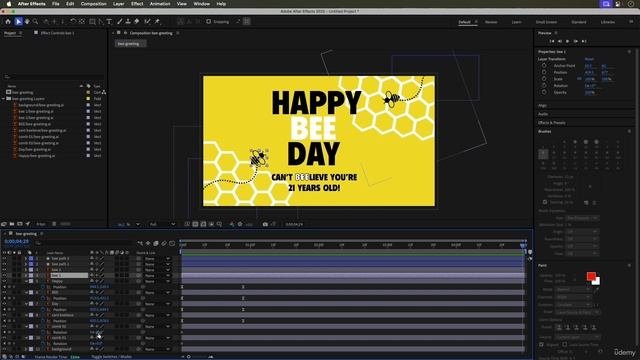Image resolution: width=640 pixels, height=360 pixels.
Task: Select the Zoom magnifier tool
Action: point(36,22)
